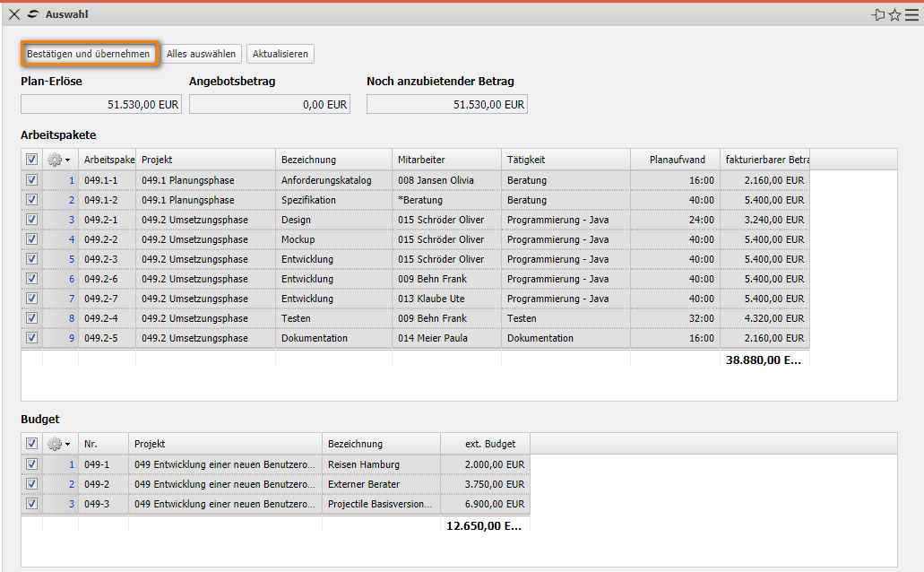Open row number 5 link in Arbeitspakete

click(x=72, y=259)
